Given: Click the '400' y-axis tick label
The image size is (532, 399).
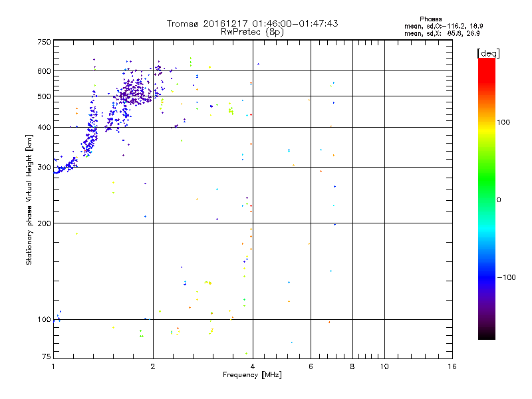Looking at the screenshot, I should (45, 128).
